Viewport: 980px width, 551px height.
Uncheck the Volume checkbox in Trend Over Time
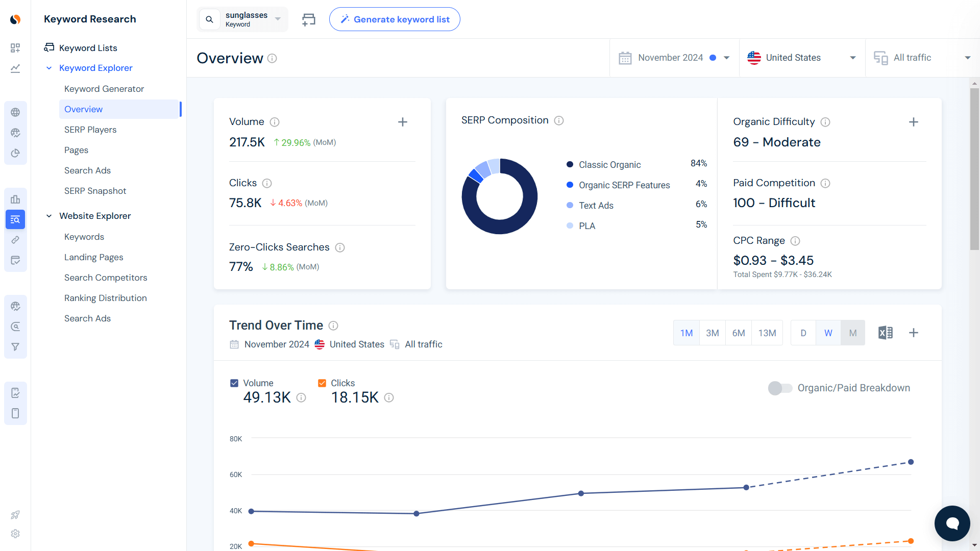point(234,383)
